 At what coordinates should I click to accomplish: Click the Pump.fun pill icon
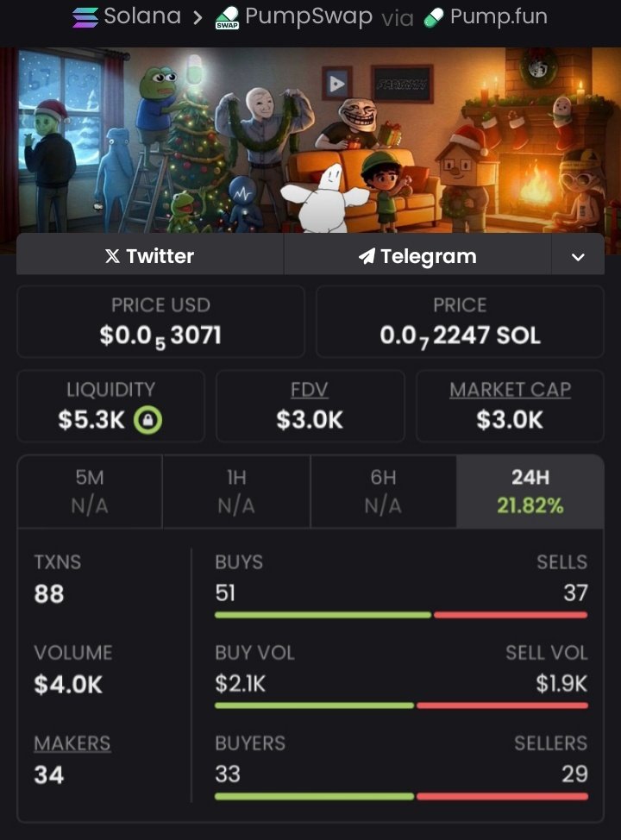[x=435, y=17]
